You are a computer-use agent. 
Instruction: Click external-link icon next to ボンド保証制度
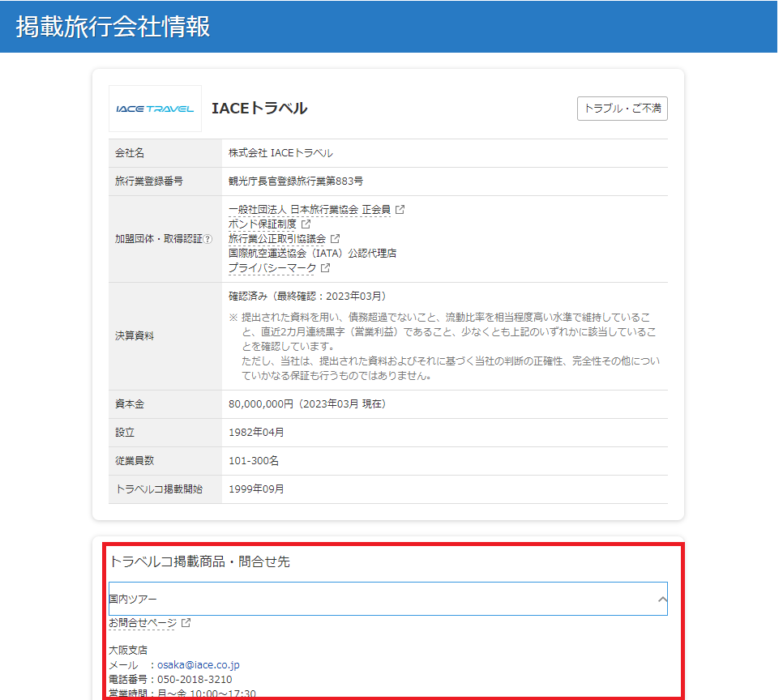click(x=306, y=224)
